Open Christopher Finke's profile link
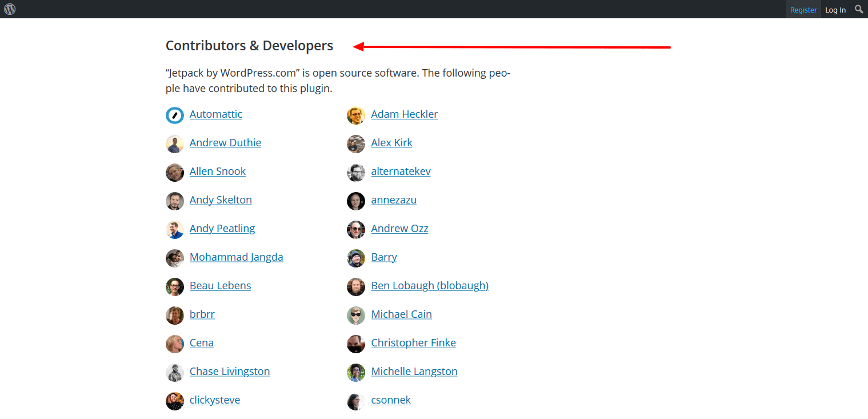 [x=414, y=342]
